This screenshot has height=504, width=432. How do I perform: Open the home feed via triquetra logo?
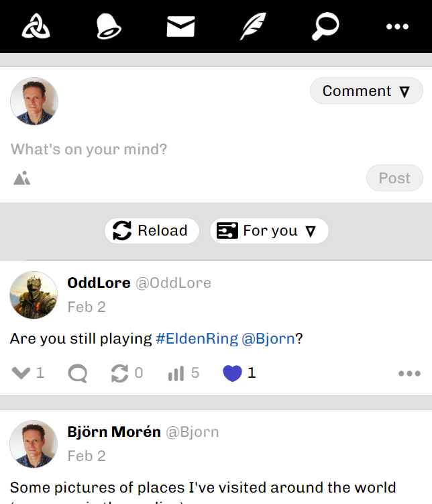(36, 27)
